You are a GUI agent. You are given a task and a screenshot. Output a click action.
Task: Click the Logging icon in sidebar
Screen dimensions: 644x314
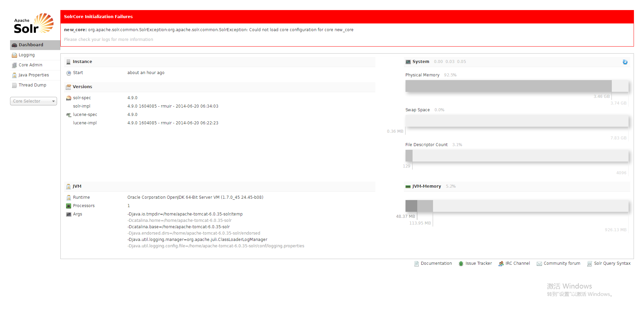(14, 55)
